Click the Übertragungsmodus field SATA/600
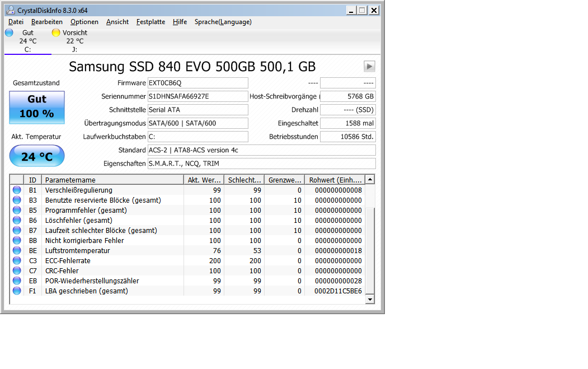The width and height of the screenshot is (588, 369). (198, 123)
